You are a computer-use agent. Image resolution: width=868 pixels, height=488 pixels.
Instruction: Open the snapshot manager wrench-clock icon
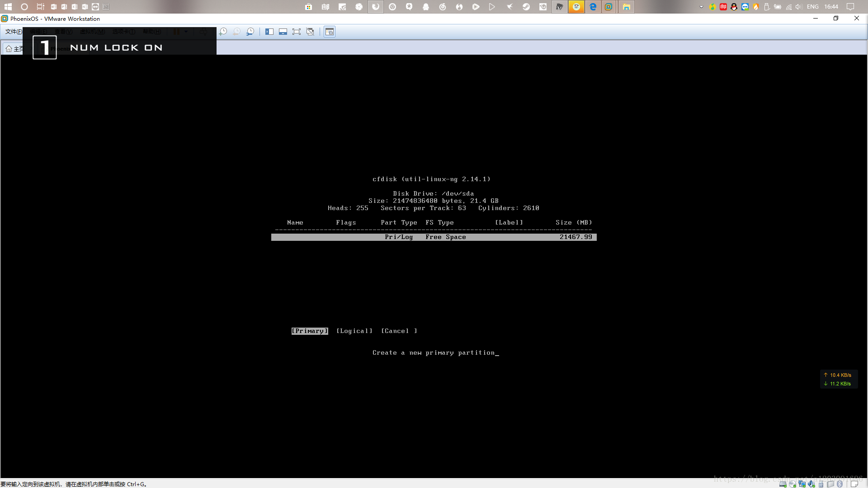pos(250,32)
